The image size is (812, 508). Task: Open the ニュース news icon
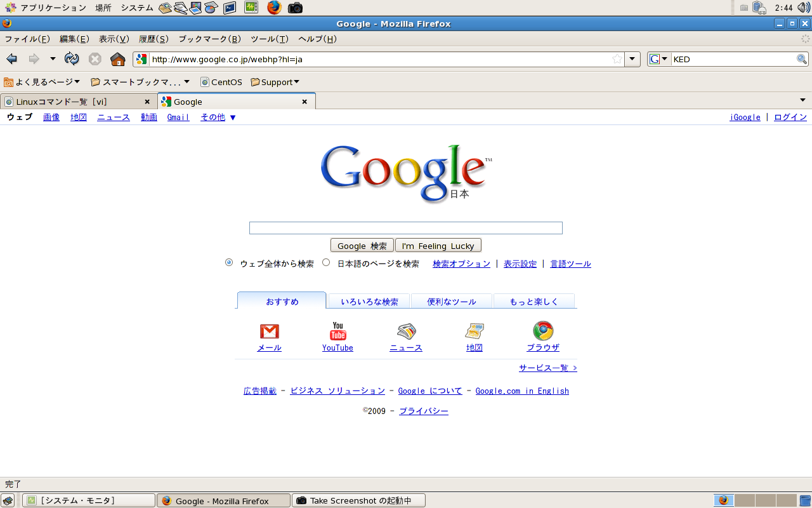tap(406, 331)
